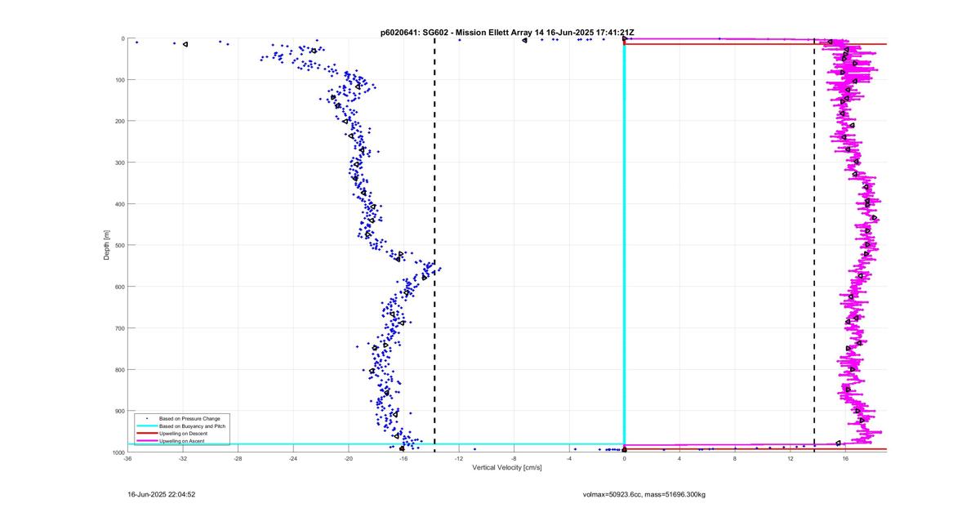The image size is (980, 508).
Task: Click the 'Vertical Velocity [cm/s]' axis label
Action: [506, 468]
